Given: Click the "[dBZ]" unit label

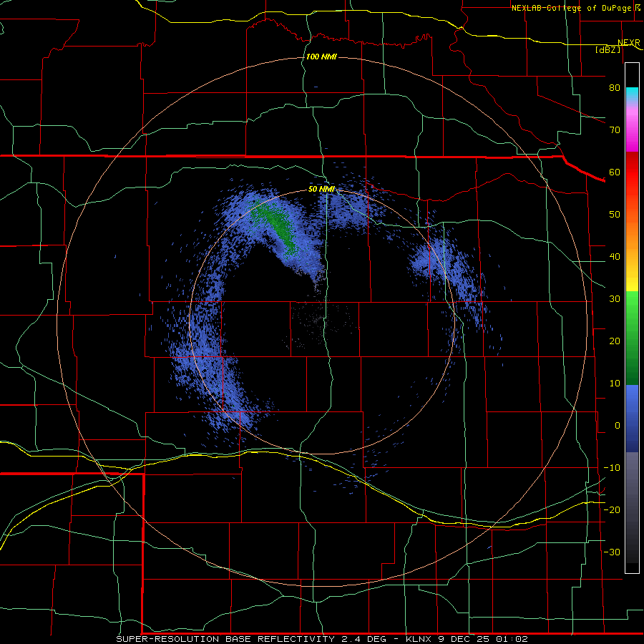Looking at the screenshot, I should click(608, 50).
